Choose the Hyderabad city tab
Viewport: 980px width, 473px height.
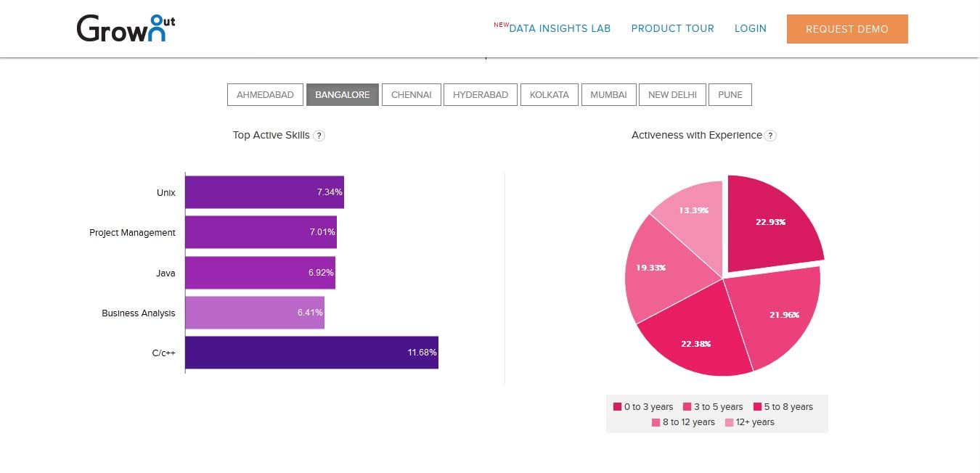[x=480, y=95]
